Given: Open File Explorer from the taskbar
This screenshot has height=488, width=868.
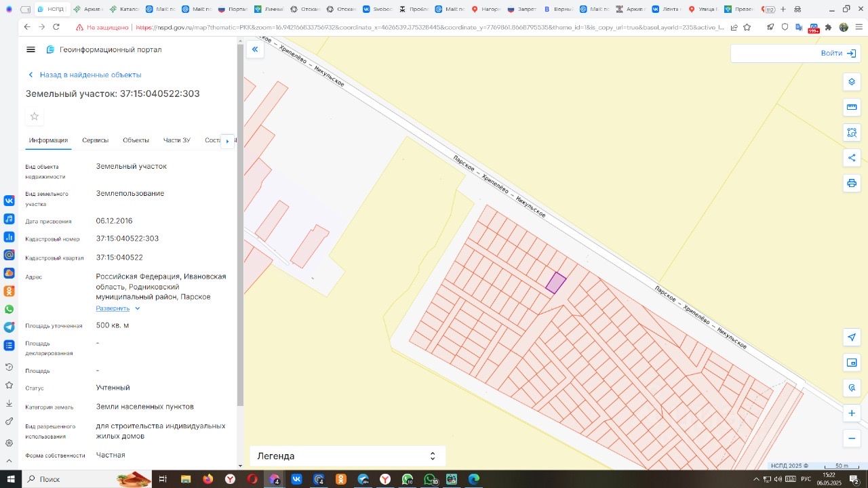Looking at the screenshot, I should coord(185,479).
